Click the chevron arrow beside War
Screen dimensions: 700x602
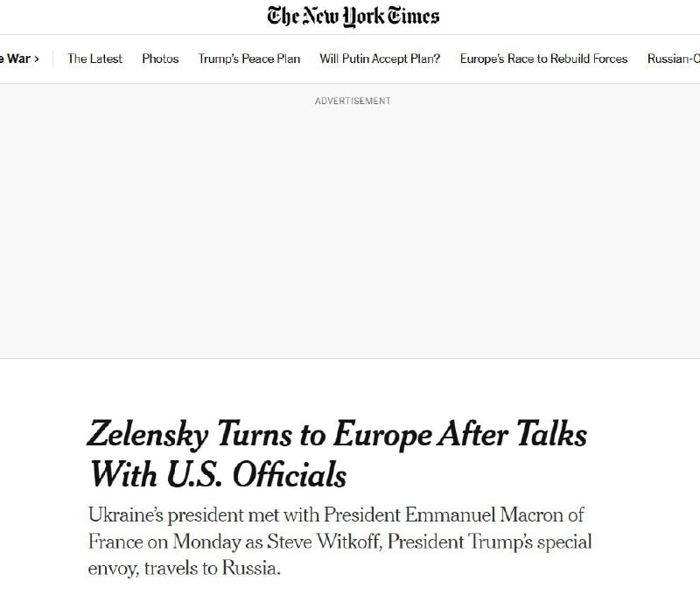click(x=36, y=59)
